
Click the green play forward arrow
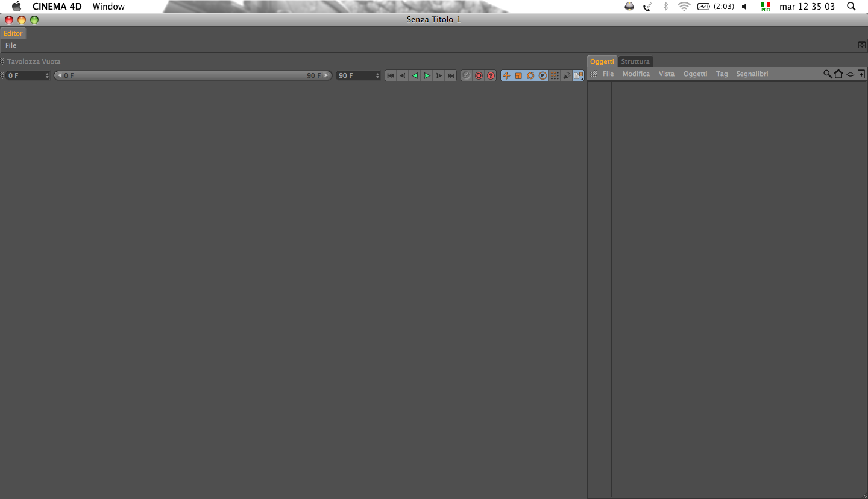427,75
